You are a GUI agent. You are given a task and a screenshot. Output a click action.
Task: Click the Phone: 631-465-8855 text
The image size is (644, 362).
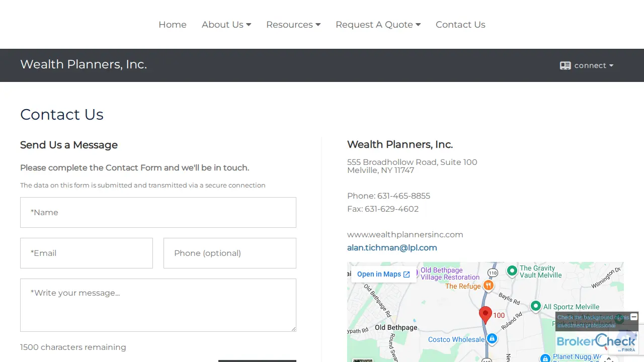(388, 196)
